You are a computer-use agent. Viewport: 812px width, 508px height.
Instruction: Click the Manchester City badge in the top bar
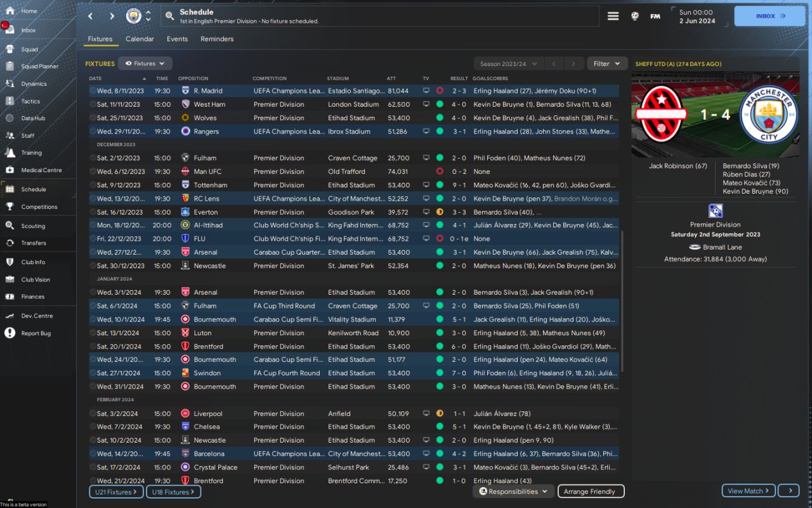click(133, 16)
